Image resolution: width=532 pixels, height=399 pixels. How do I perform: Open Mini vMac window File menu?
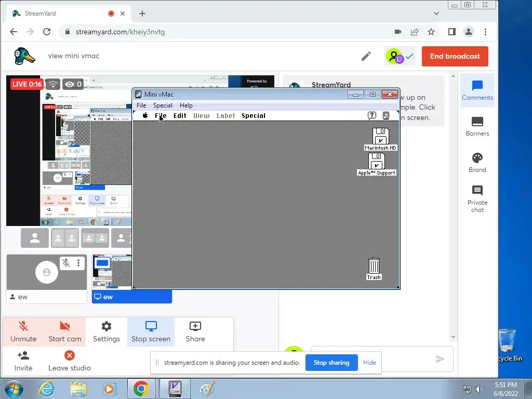click(x=141, y=105)
